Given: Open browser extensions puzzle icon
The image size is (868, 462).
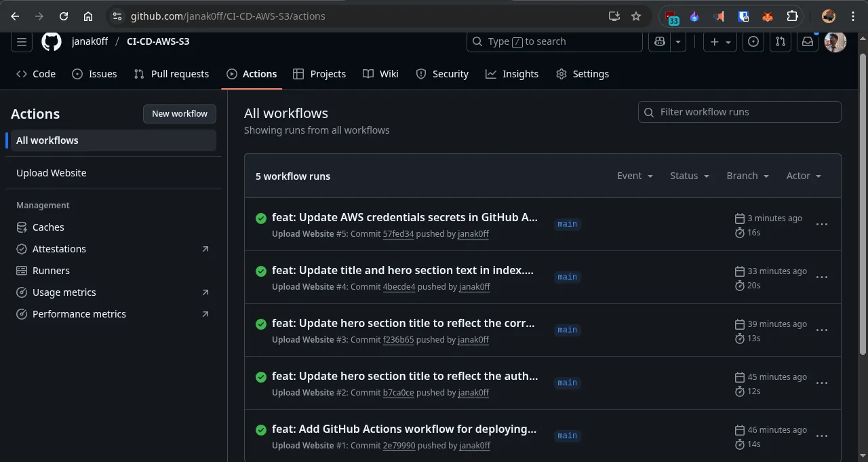Looking at the screenshot, I should (792, 16).
